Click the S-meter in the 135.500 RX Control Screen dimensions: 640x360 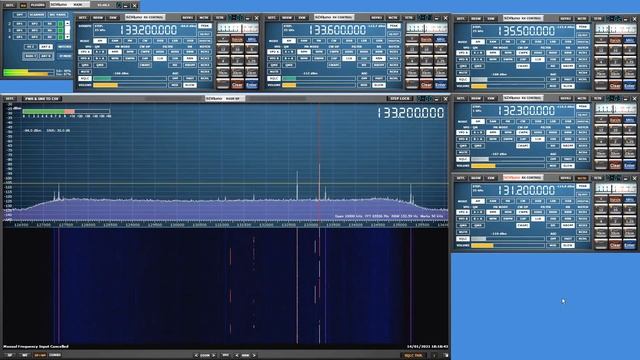coord(616,29)
